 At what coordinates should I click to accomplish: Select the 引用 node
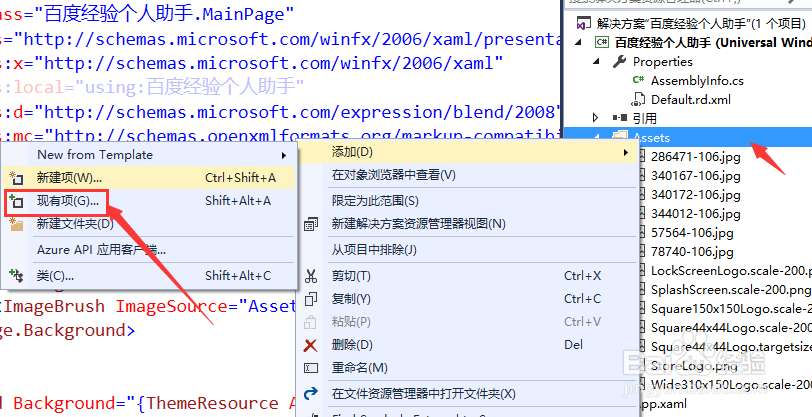pos(644,119)
